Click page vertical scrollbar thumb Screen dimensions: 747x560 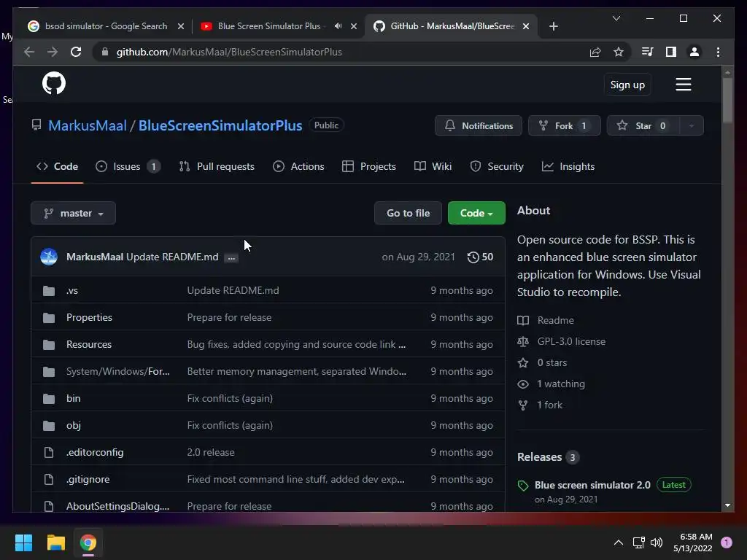727,101
